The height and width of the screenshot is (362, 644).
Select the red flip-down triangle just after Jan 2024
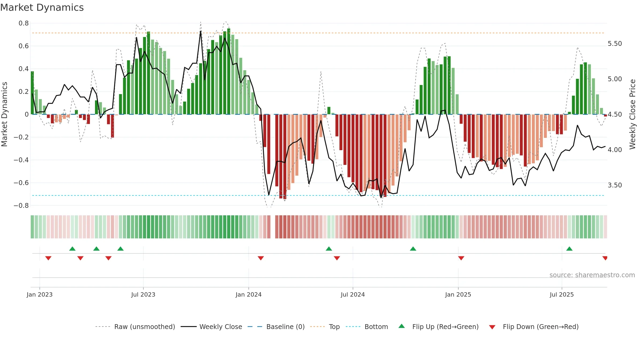coord(261,258)
